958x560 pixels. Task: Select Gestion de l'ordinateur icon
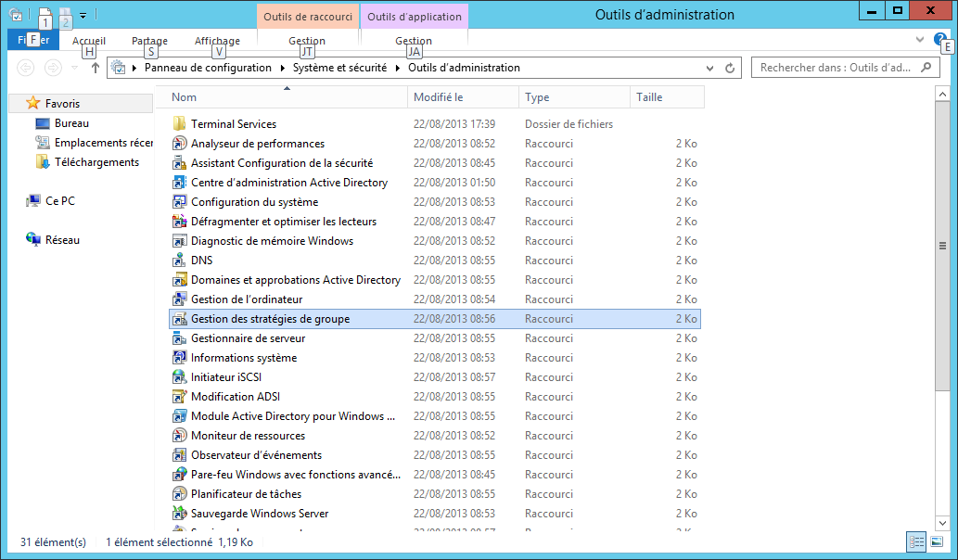point(179,299)
